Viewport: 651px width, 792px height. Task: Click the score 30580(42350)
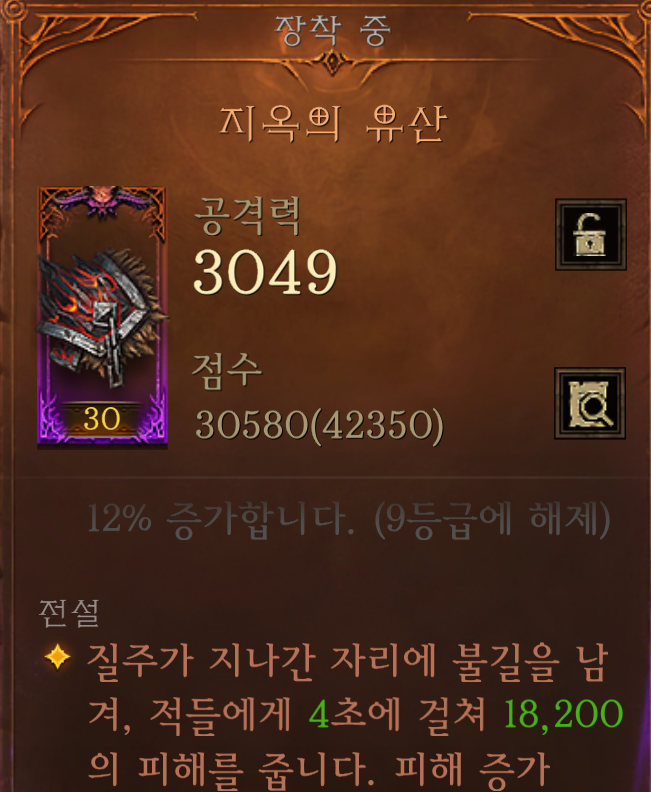point(319,424)
